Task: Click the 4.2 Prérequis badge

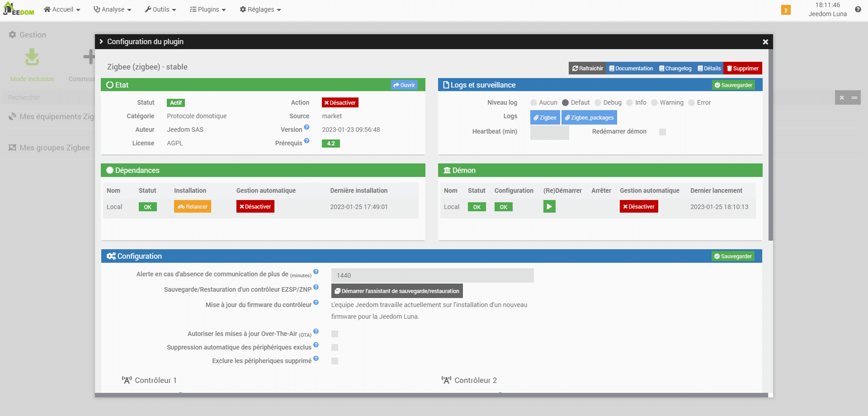Action: pyautogui.click(x=330, y=143)
